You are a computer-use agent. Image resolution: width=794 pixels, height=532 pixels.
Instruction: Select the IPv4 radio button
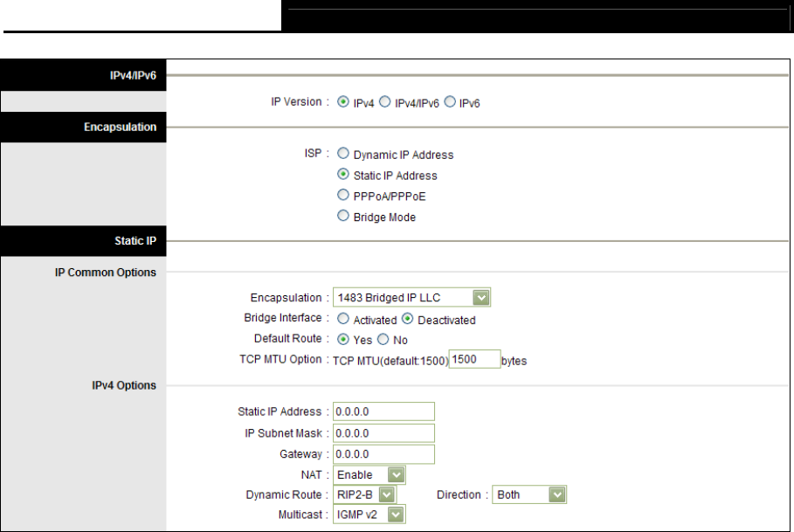pos(343,101)
